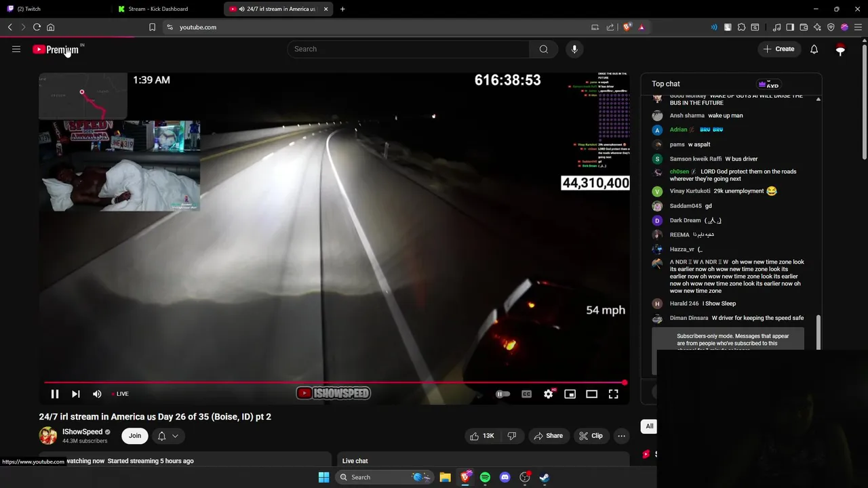
Task: Start voice search with the microphone
Action: pyautogui.click(x=574, y=49)
